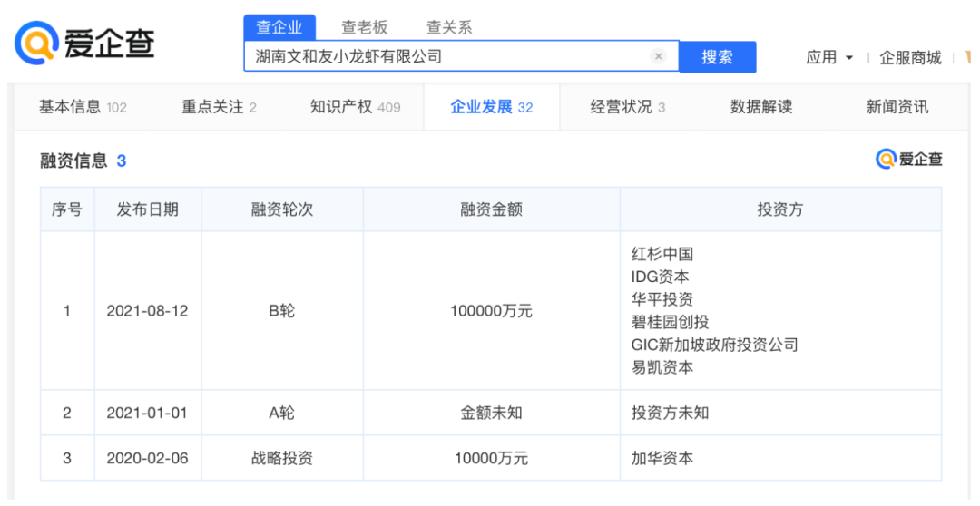The width and height of the screenshot is (980, 506).
Task: Open the 知识产权 tab
Action: coord(355,107)
